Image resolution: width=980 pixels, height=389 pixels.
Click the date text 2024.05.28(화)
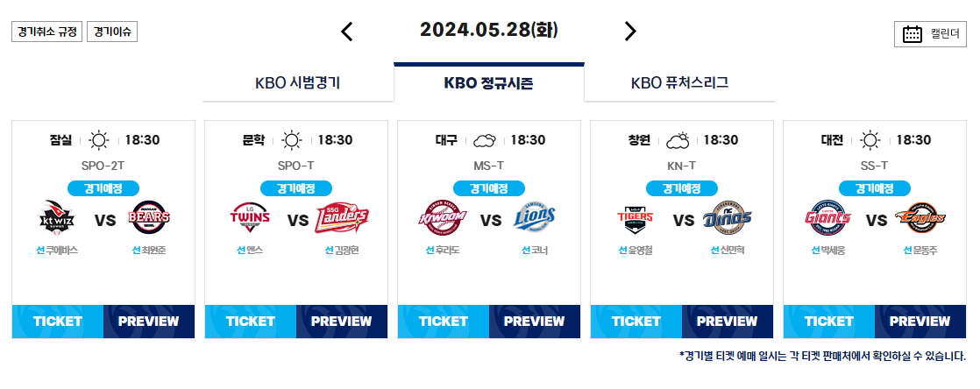489,30
